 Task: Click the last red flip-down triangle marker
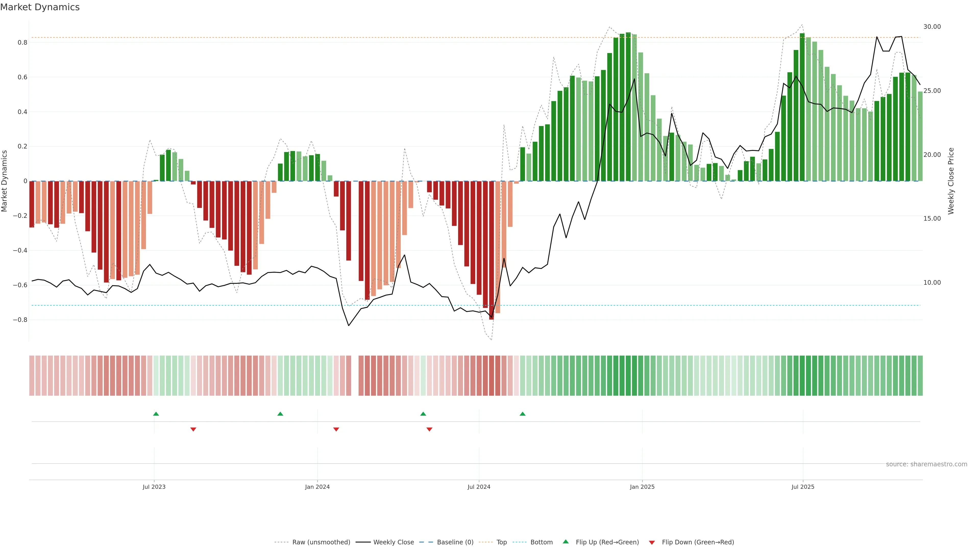pyautogui.click(x=430, y=429)
